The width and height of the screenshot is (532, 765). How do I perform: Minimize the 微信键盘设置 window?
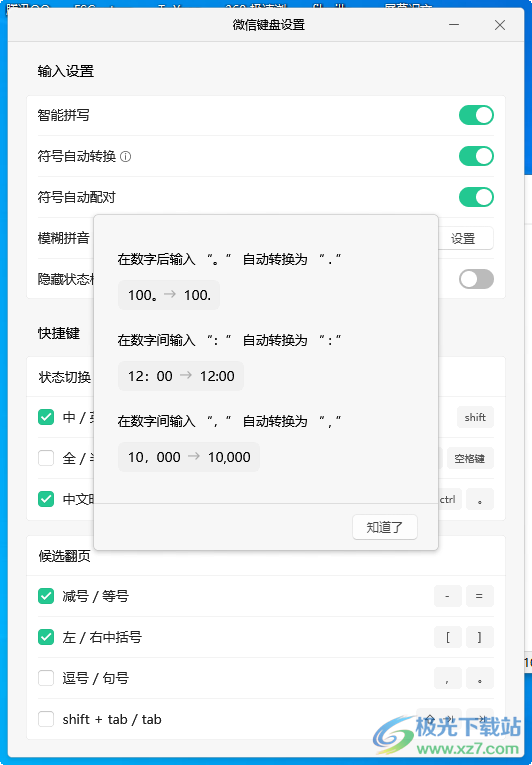tap(454, 25)
